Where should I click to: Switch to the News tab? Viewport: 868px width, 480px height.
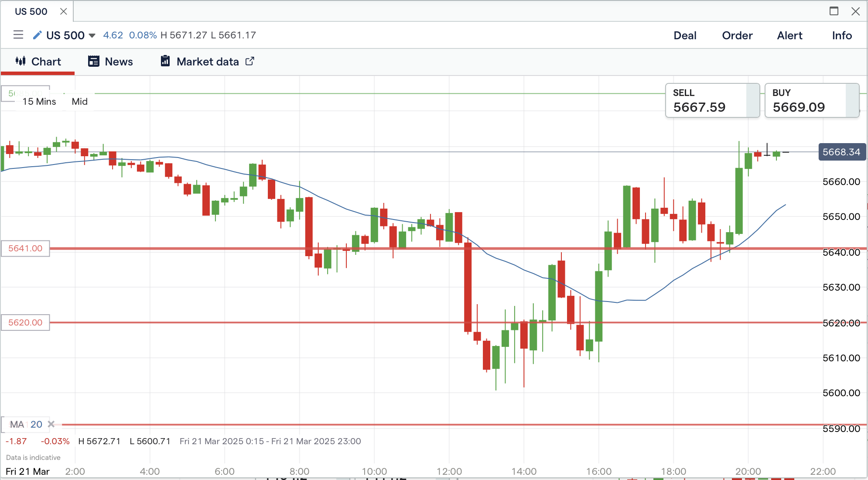point(119,62)
